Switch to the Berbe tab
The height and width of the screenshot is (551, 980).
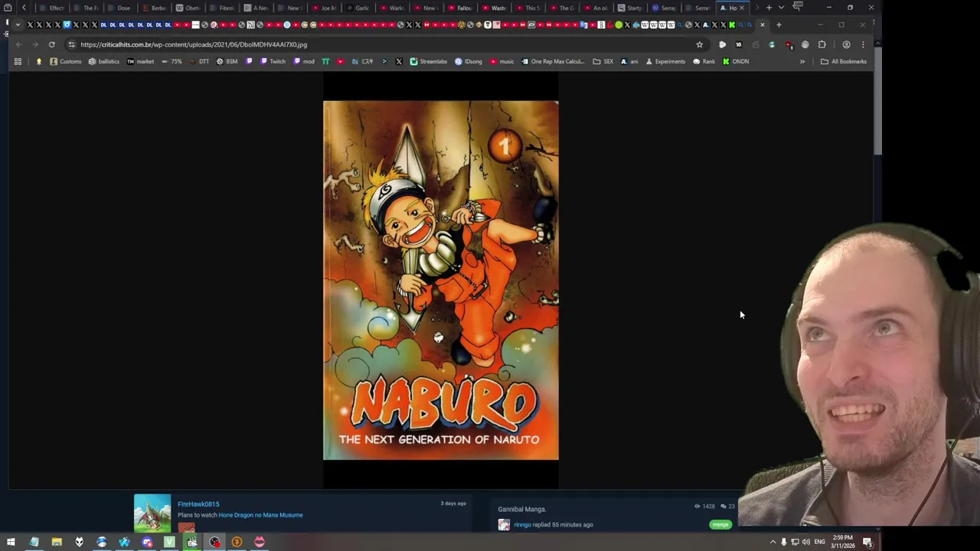(x=154, y=8)
